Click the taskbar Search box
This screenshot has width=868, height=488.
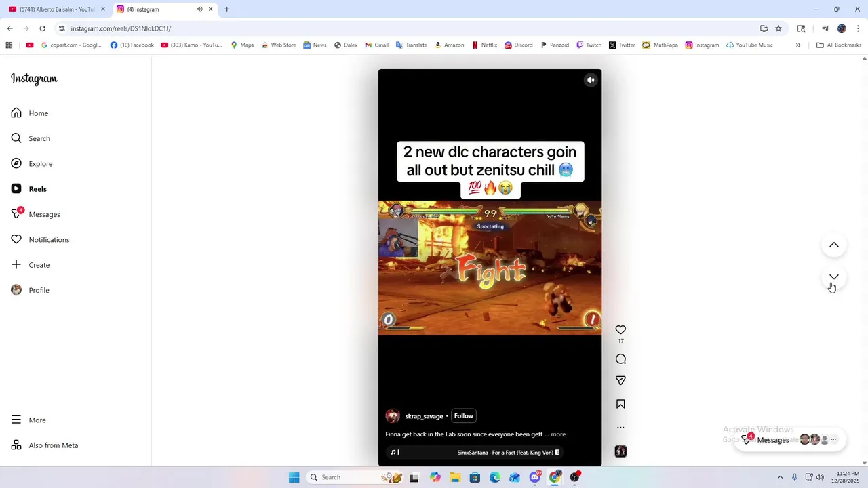[x=356, y=477]
